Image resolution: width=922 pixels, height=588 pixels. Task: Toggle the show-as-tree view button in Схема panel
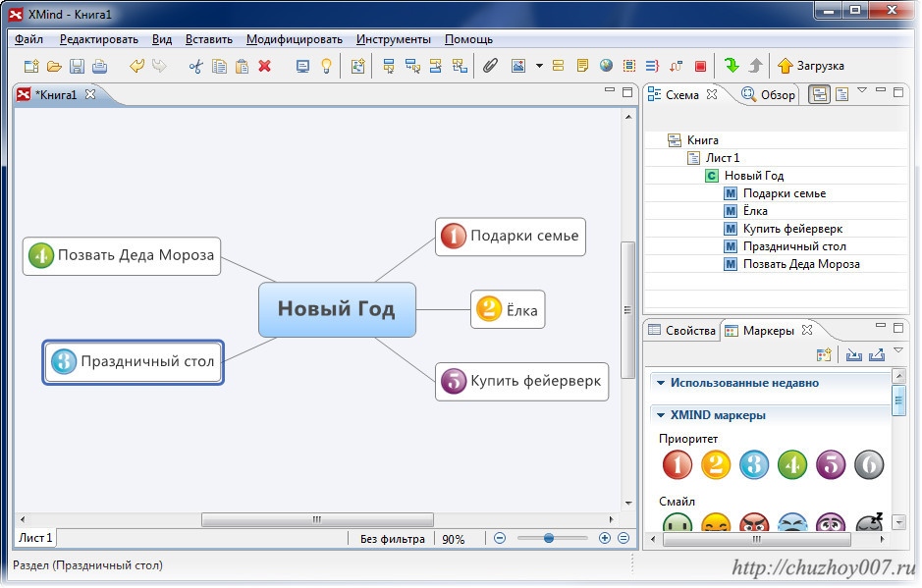(x=819, y=94)
